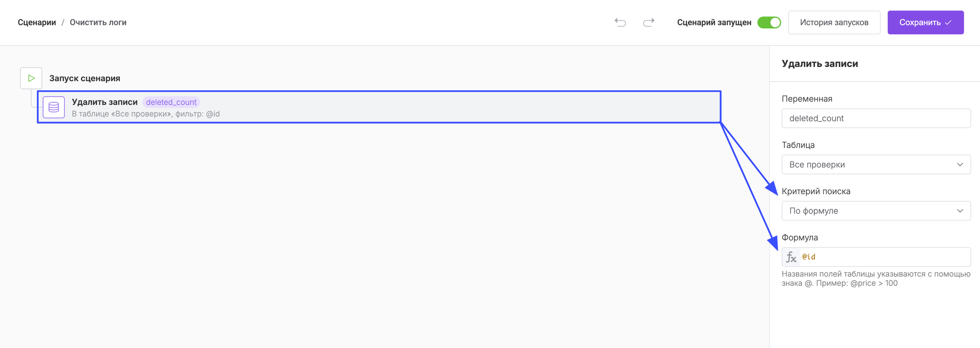Image resolution: width=980 pixels, height=348 pixels.
Task: Toggle the 'Сценарий запущен' switch
Action: tap(769, 22)
